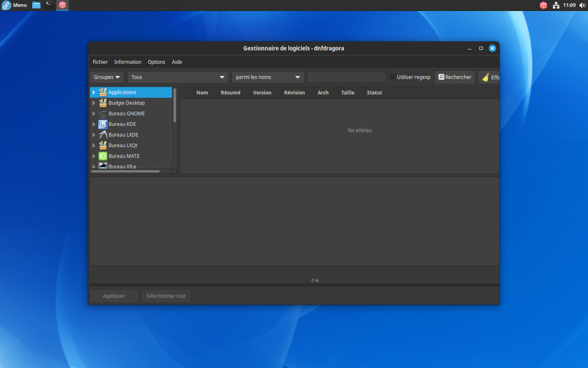Select the Bureau MATE green icon
This screenshot has width=588, height=368.
[x=104, y=156]
